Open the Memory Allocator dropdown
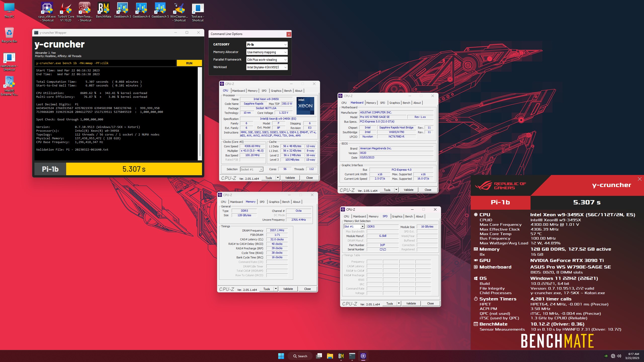The image size is (644, 362). pyautogui.click(x=267, y=52)
